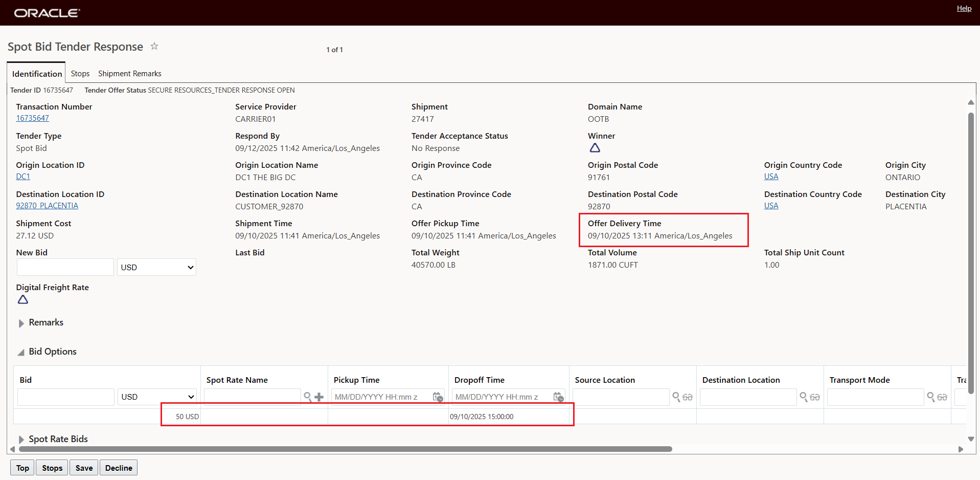This screenshot has width=980, height=480.
Task: Click the Winner indicator triangle
Action: (x=595, y=148)
